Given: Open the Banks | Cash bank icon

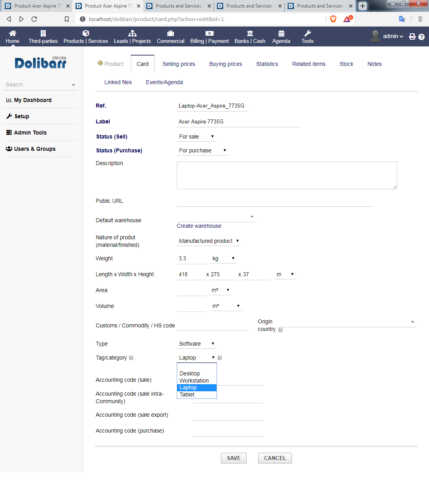Looking at the screenshot, I should click(250, 33).
